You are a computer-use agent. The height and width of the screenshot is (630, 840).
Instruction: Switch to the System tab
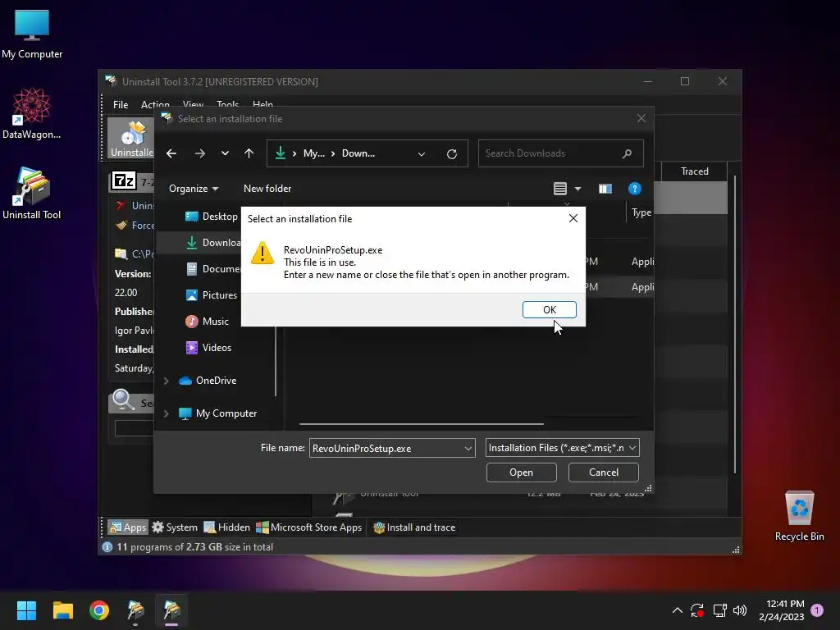175,527
